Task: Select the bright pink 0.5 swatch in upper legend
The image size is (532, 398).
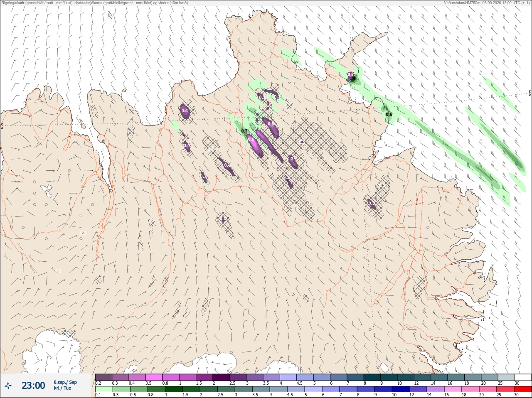Action: (x=154, y=377)
